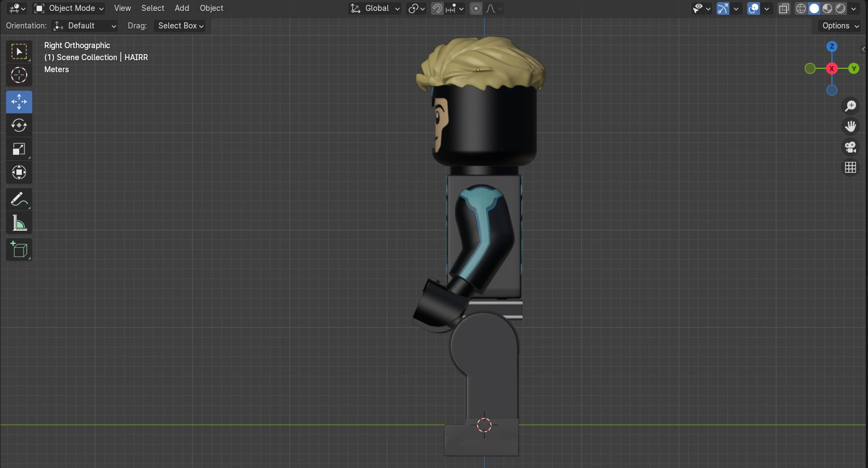
Task: Click the green Y axis on the navigation gizmo
Action: point(853,68)
